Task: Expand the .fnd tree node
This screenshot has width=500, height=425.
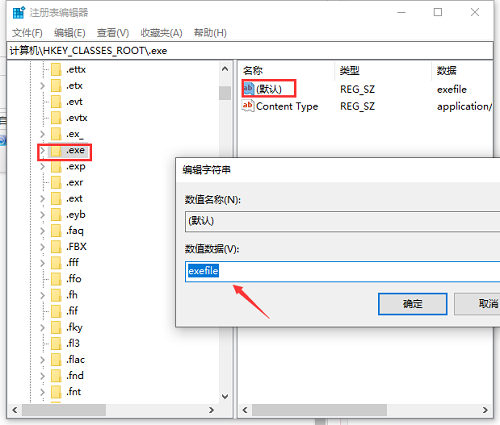Action: (42, 376)
